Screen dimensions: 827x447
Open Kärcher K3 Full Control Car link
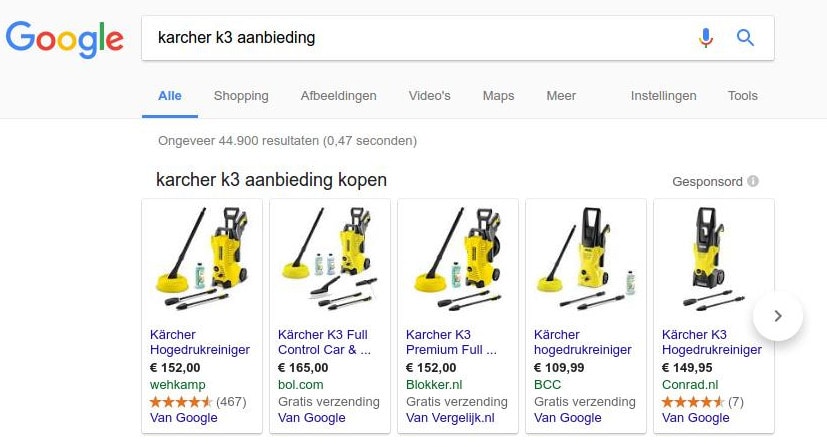(324, 342)
